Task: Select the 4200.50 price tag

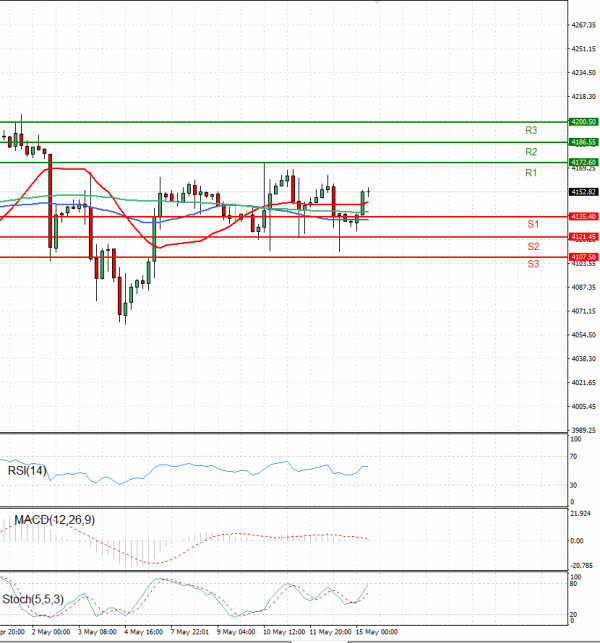Action: (x=583, y=122)
